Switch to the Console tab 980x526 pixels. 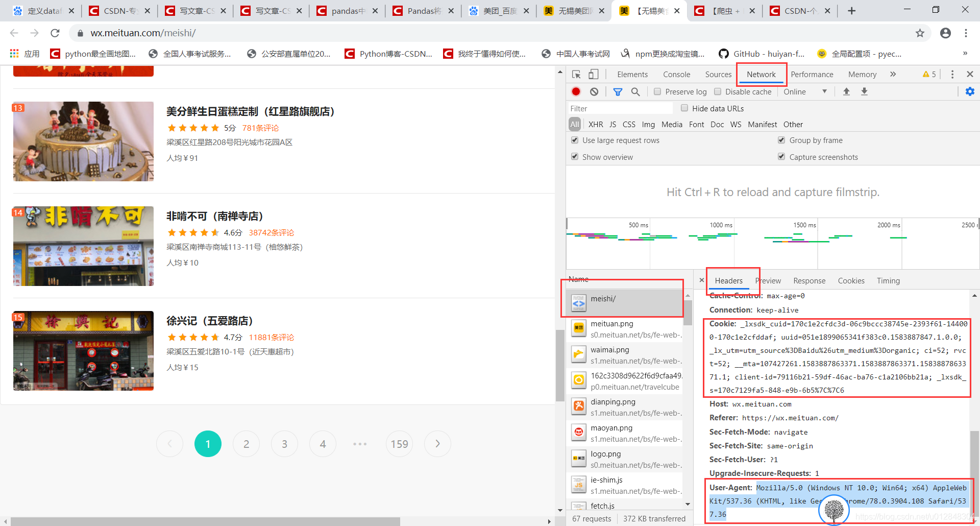(676, 75)
